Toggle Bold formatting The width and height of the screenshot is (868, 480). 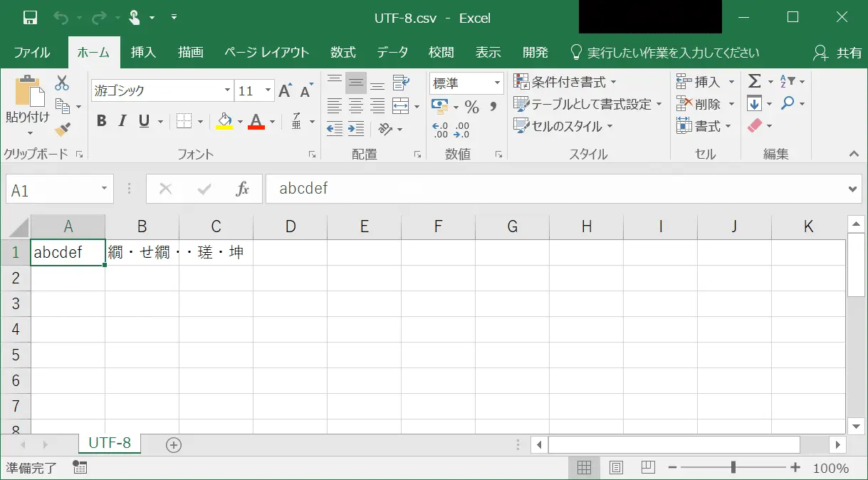coord(101,121)
